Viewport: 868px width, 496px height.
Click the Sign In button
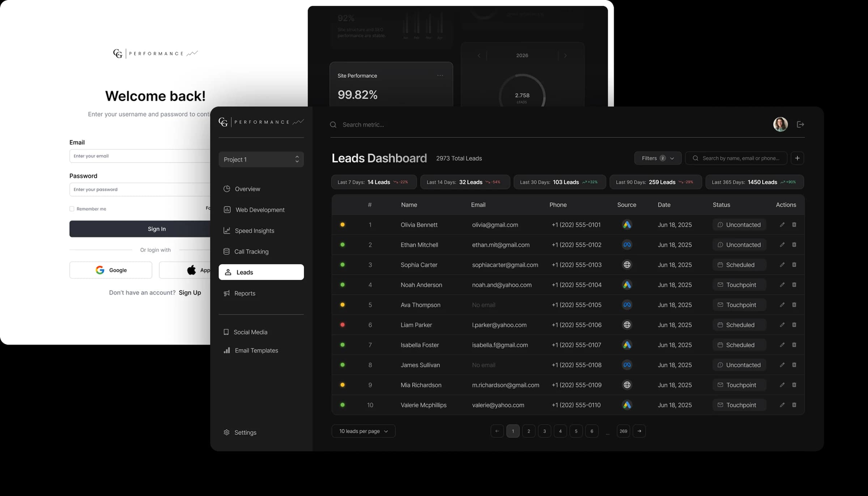pyautogui.click(x=140, y=229)
